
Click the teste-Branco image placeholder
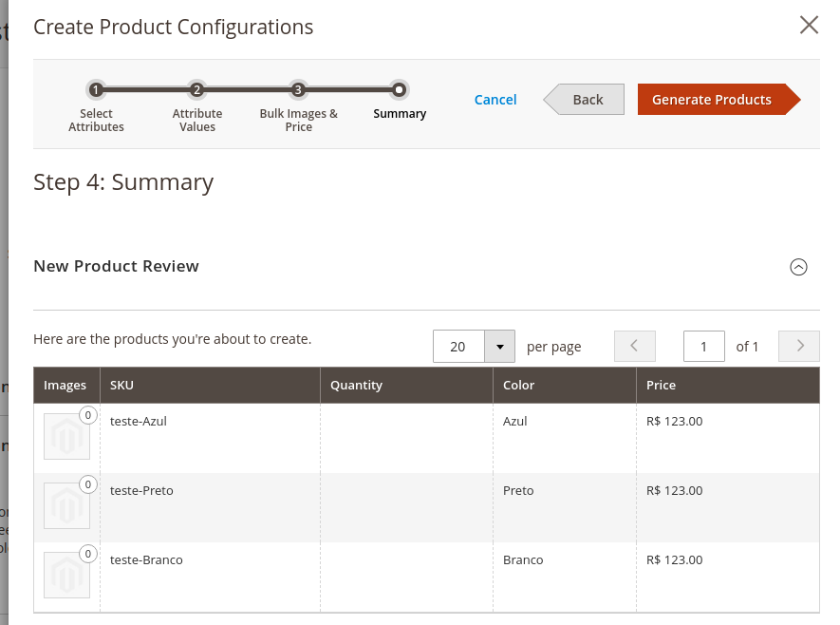coord(66,576)
